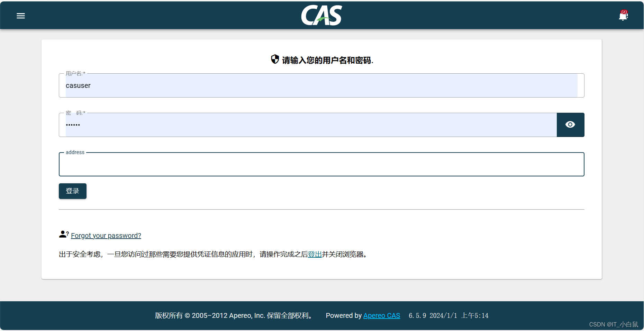Open the Forgot your password link
Viewport: 644px width, 331px height.
click(x=106, y=236)
